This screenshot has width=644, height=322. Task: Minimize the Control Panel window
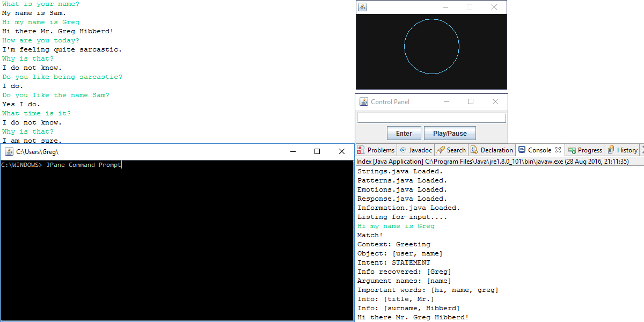click(x=446, y=102)
